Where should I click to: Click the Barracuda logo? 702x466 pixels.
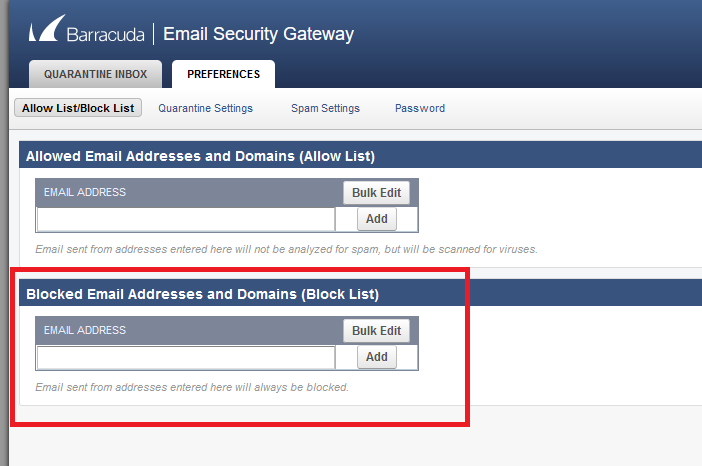88,33
